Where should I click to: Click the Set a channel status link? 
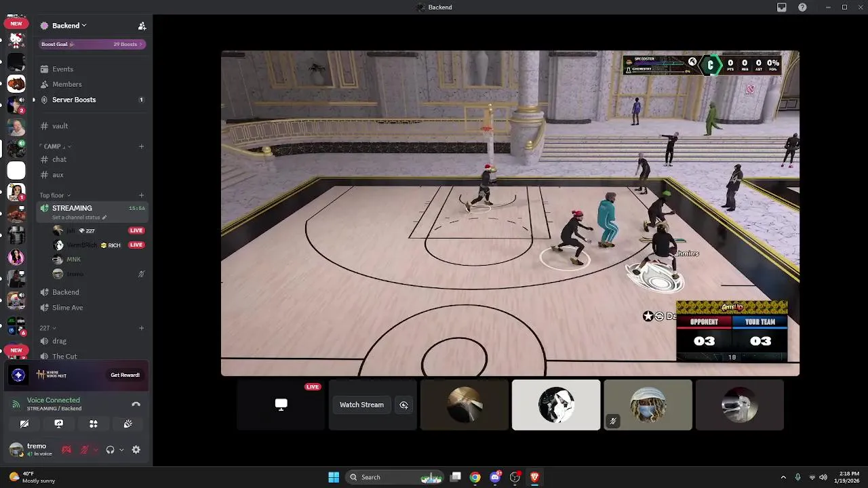coord(75,218)
